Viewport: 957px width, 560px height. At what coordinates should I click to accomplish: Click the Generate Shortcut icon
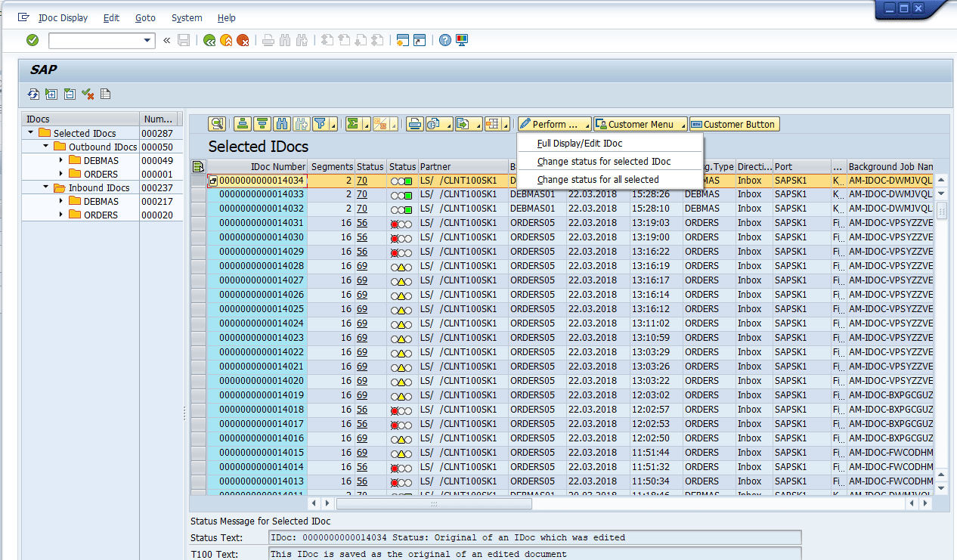(419, 40)
